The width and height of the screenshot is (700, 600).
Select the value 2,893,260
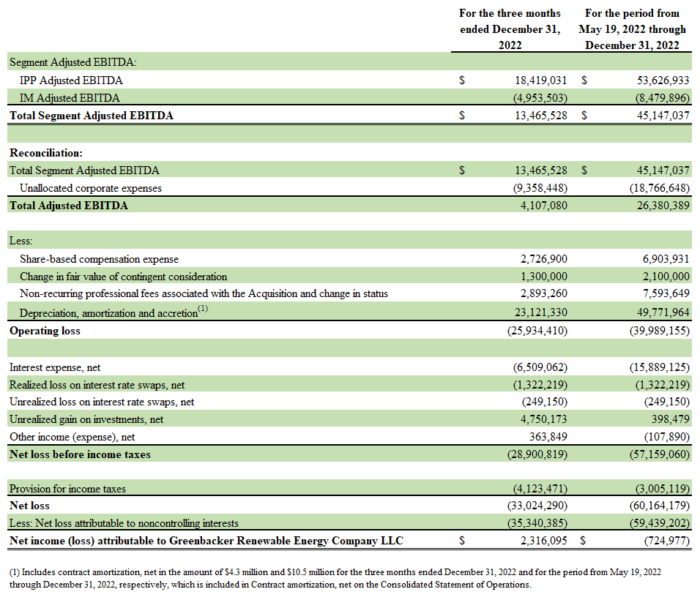pyautogui.click(x=544, y=293)
